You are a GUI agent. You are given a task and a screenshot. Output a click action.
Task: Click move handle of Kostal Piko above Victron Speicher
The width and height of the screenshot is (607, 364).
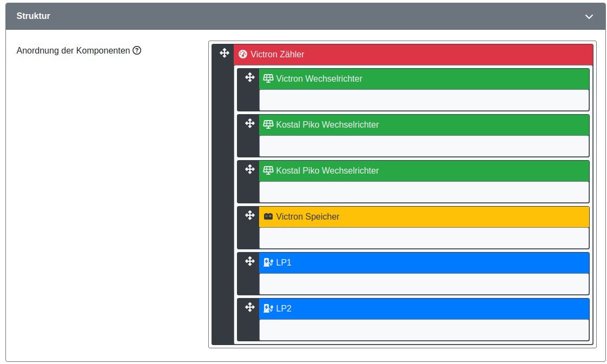click(x=250, y=169)
